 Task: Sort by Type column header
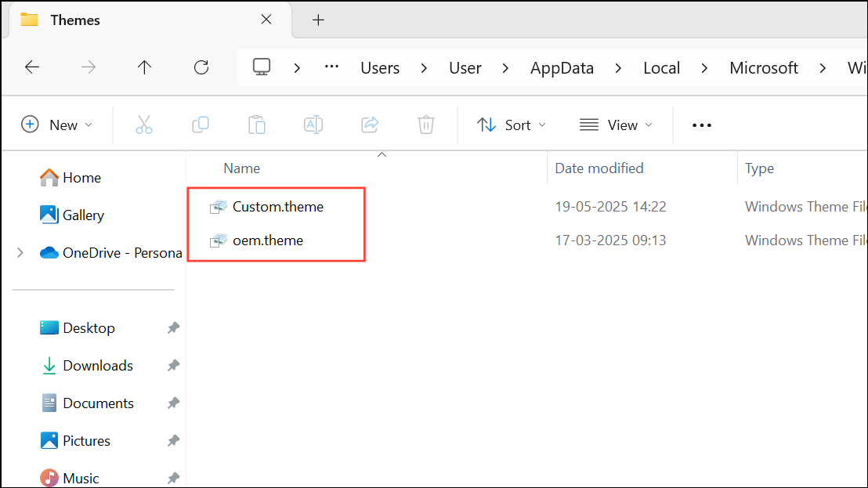[760, 168]
